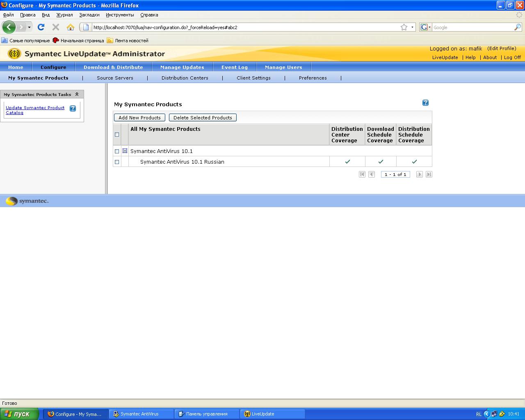Click the search magnifier icon
Screen dimensions: 525x420
tap(518, 27)
